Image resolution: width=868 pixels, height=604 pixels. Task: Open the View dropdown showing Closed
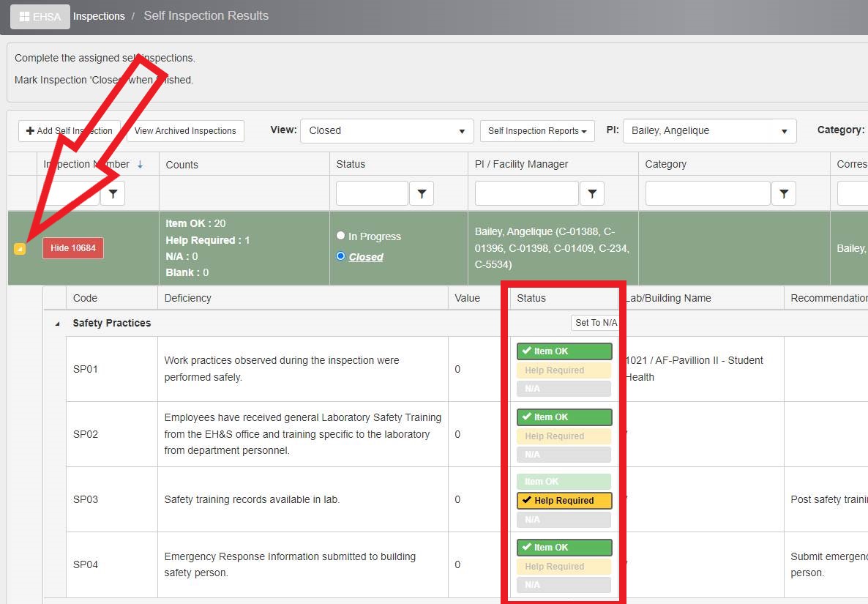click(386, 131)
